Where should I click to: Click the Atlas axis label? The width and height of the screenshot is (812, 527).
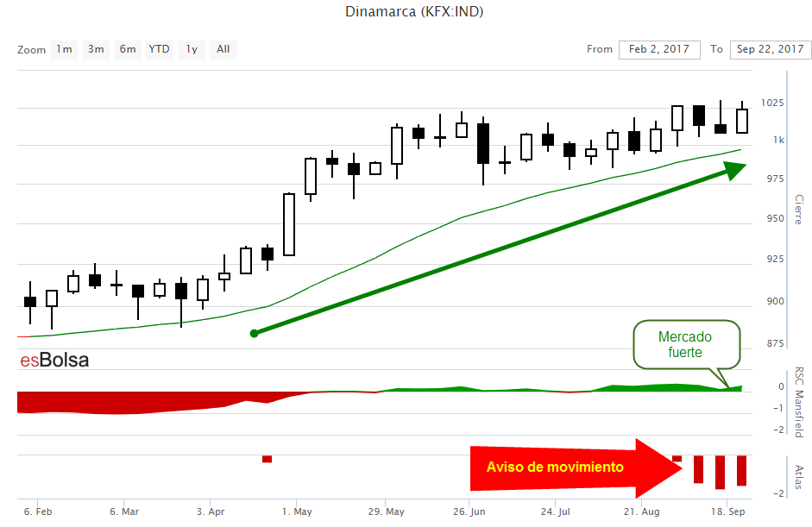click(798, 476)
